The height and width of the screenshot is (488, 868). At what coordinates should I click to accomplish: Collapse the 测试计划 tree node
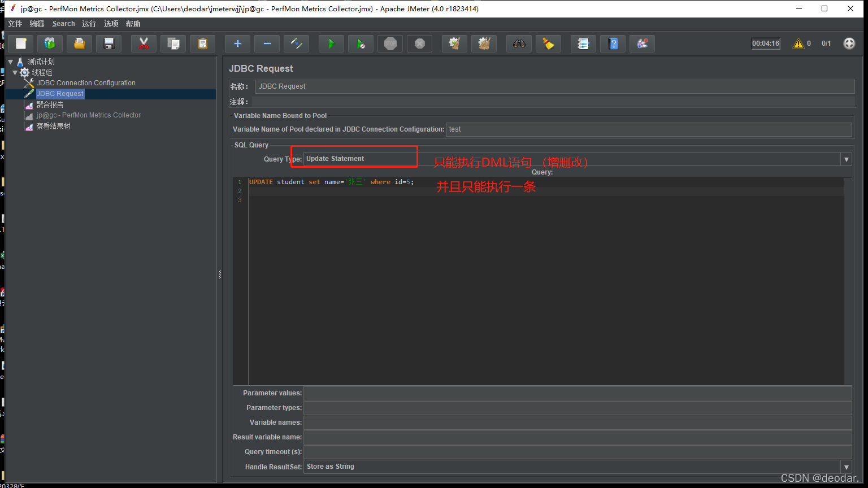coord(10,62)
